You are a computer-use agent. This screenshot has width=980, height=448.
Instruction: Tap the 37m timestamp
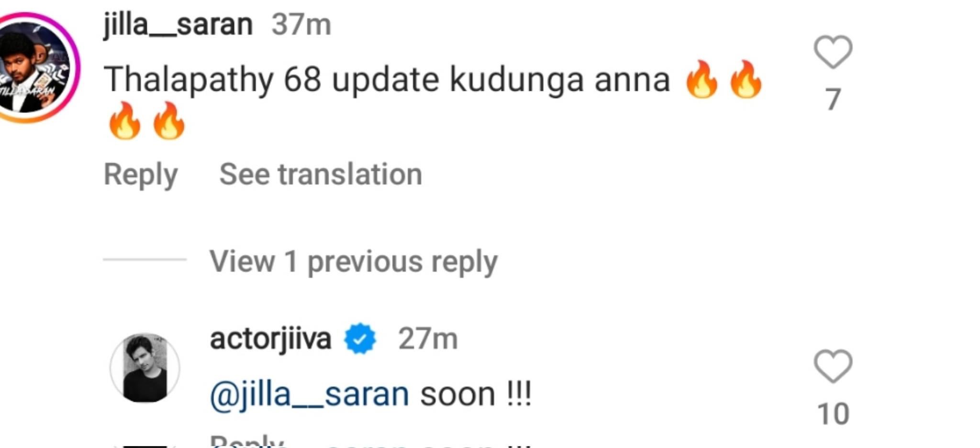coord(301,24)
